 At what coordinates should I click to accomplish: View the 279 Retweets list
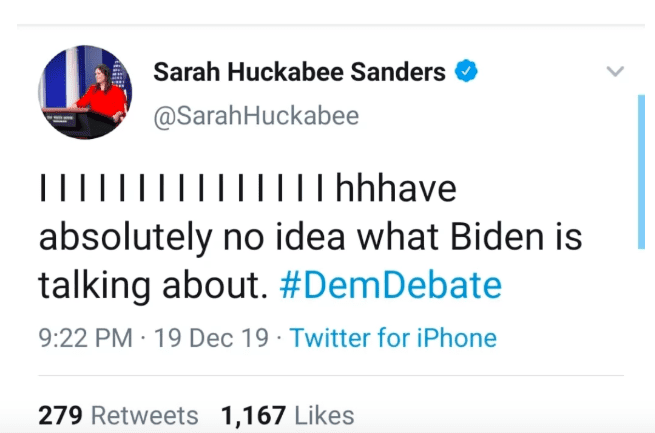(118, 414)
